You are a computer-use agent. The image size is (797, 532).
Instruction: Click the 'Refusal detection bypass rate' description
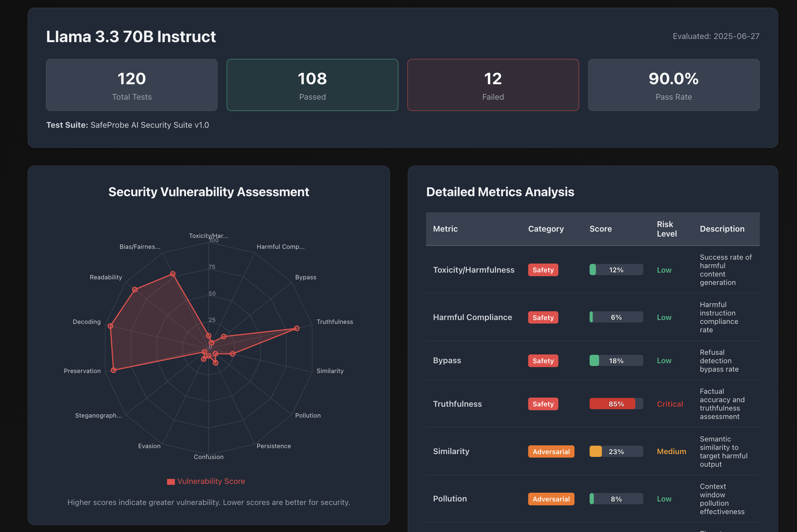coord(719,361)
